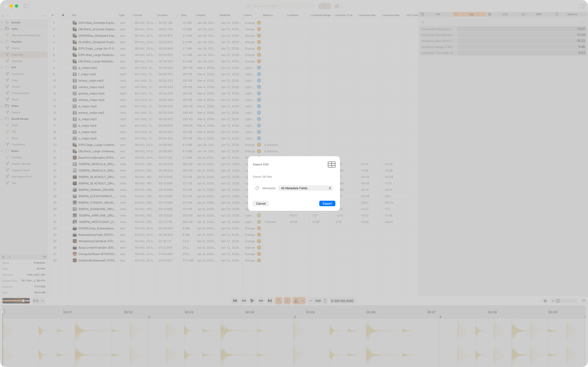Click the plus icon to add tag
588x367 pixels.
coord(423,22)
